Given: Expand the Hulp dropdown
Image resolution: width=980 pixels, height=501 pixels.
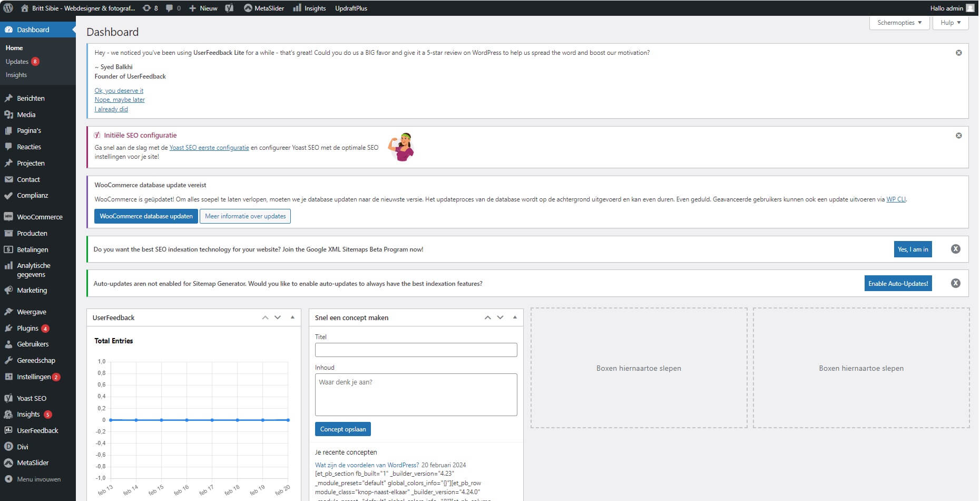Looking at the screenshot, I should click(950, 23).
